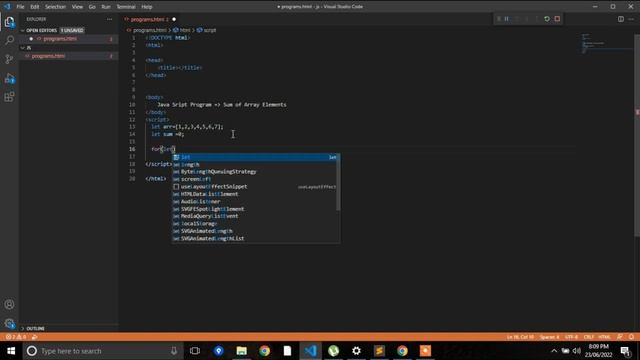The image size is (640, 360).
Task: Select the programs.html editor tab
Action: click(150, 19)
